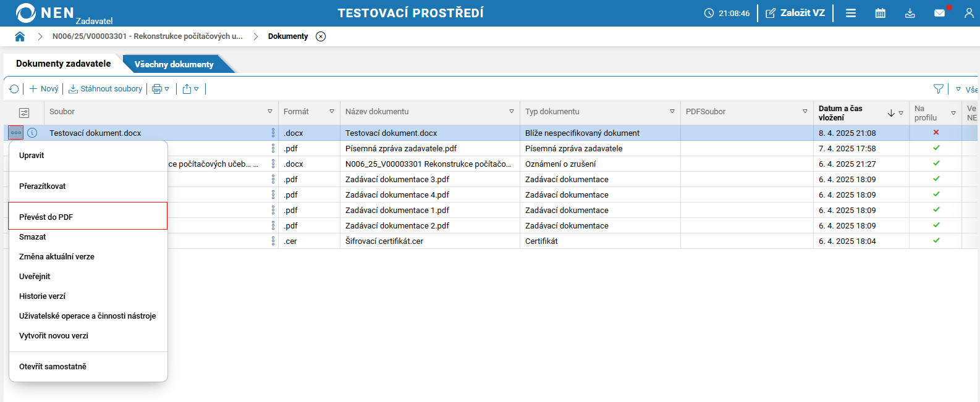
Task: Choose Smazat from context menu
Action: (33, 237)
